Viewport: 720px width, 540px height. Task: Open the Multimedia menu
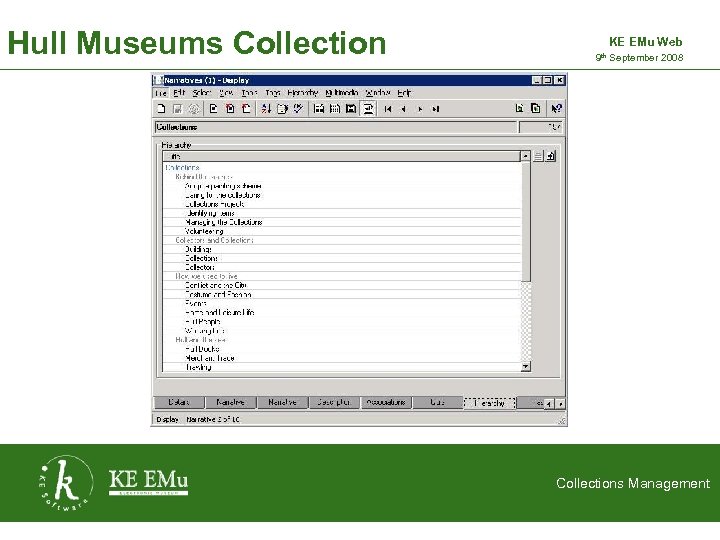342,93
